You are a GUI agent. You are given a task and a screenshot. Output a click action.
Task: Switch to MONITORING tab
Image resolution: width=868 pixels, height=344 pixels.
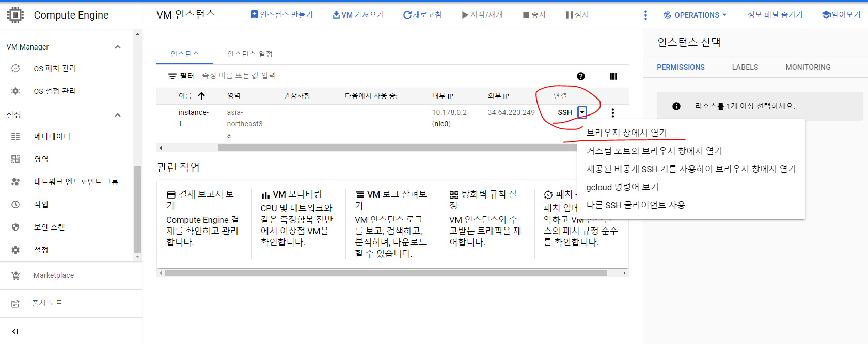pyautogui.click(x=808, y=67)
